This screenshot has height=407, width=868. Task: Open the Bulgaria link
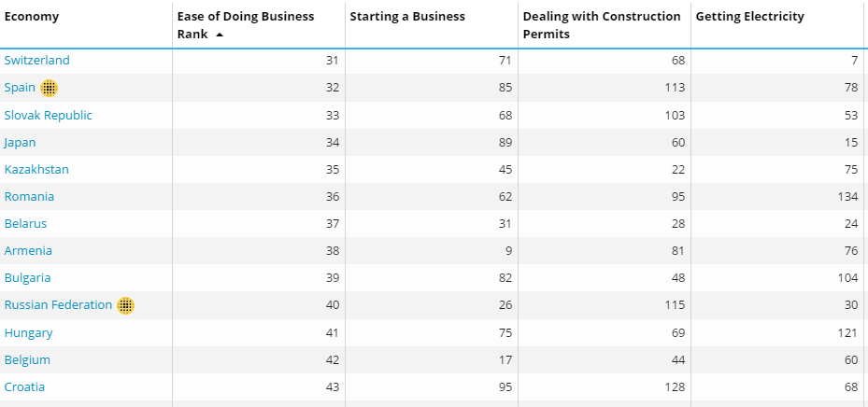(28, 277)
